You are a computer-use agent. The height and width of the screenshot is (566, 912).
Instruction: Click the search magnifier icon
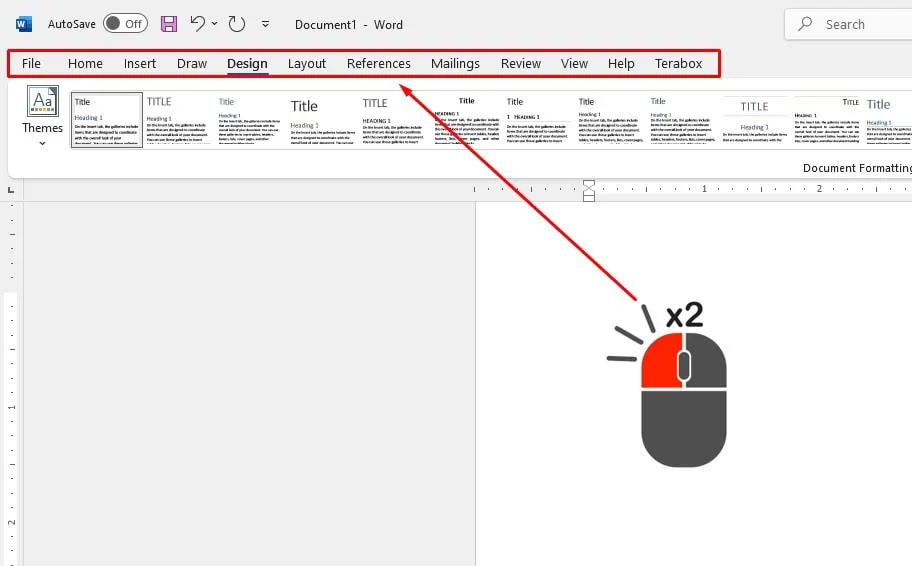click(x=807, y=24)
